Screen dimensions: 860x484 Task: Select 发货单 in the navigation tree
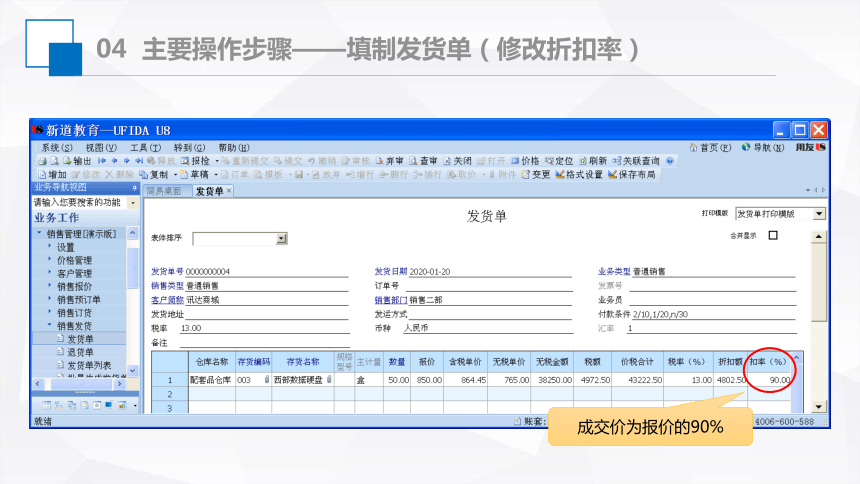[80, 339]
